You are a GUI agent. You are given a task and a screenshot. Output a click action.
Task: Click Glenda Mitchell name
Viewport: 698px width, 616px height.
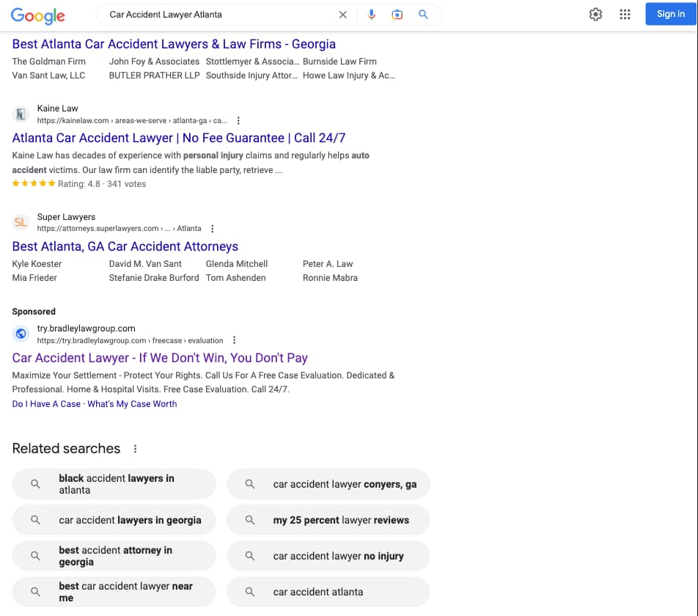(x=237, y=264)
